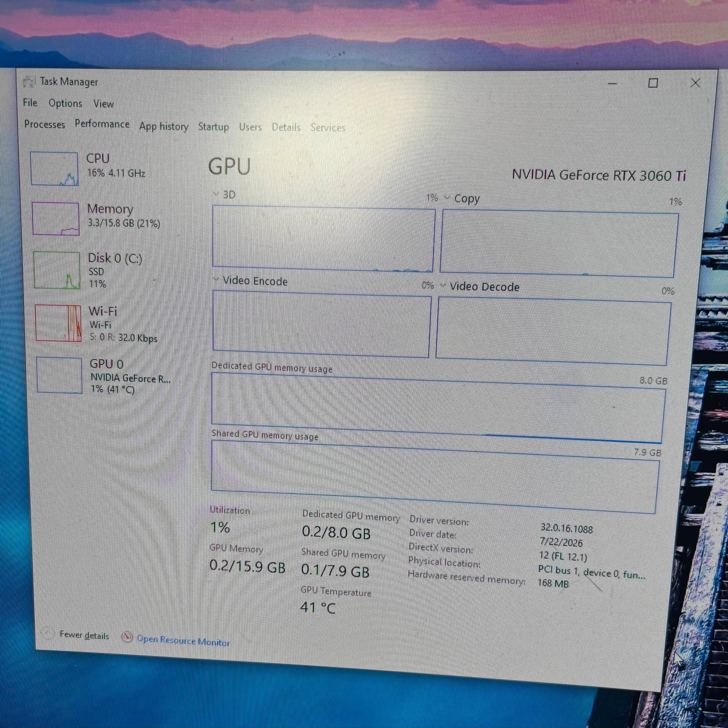Select the CPU graph thumbnail in sidebar
Image resolution: width=728 pixels, height=728 pixels.
pyautogui.click(x=54, y=168)
